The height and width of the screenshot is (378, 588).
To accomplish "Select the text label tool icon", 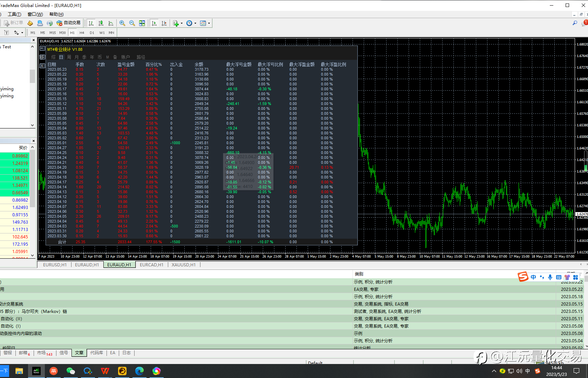I will tap(6, 33).
